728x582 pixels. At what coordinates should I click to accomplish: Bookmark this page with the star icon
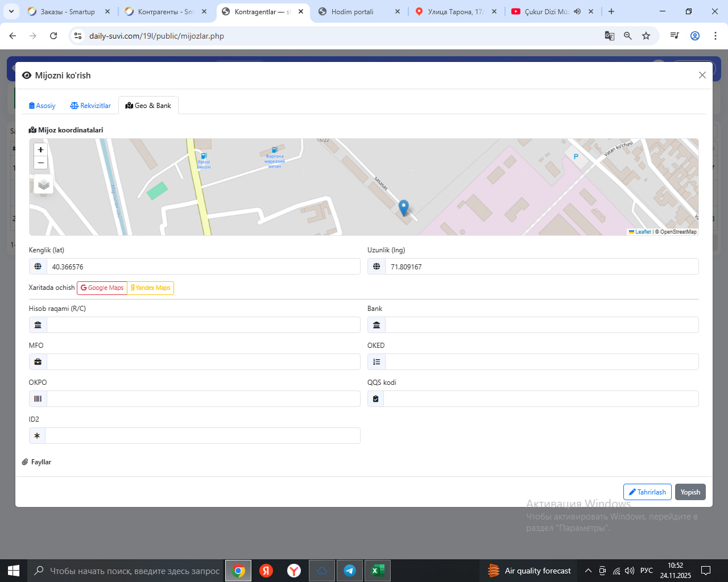click(x=646, y=36)
